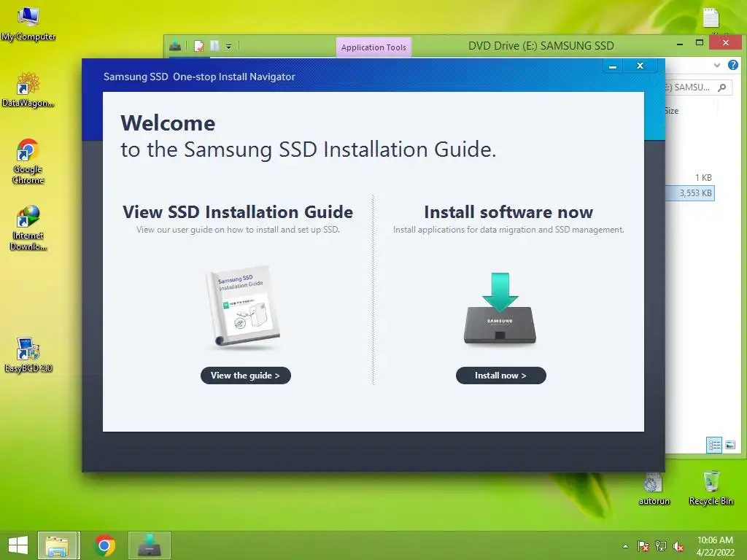Minimize the Samsung Install Navigator window
The image size is (747, 560).
tap(613, 66)
